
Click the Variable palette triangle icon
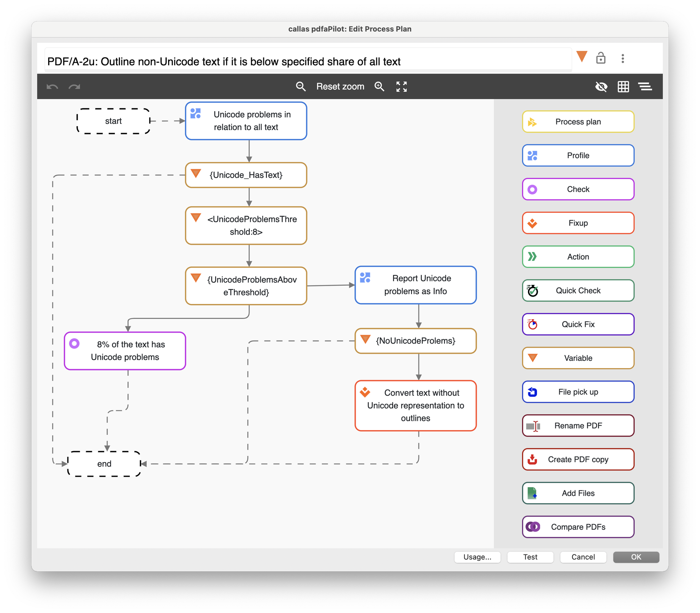tap(533, 358)
